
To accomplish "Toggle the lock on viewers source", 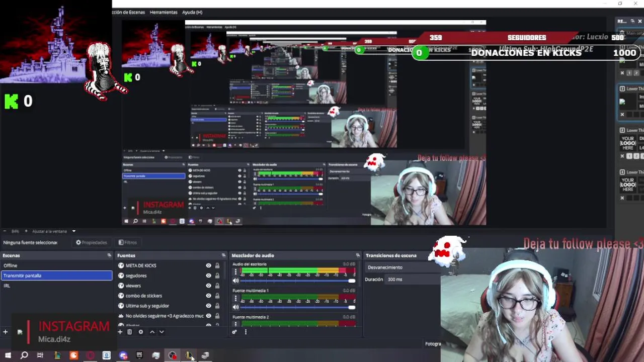I will [x=217, y=286].
